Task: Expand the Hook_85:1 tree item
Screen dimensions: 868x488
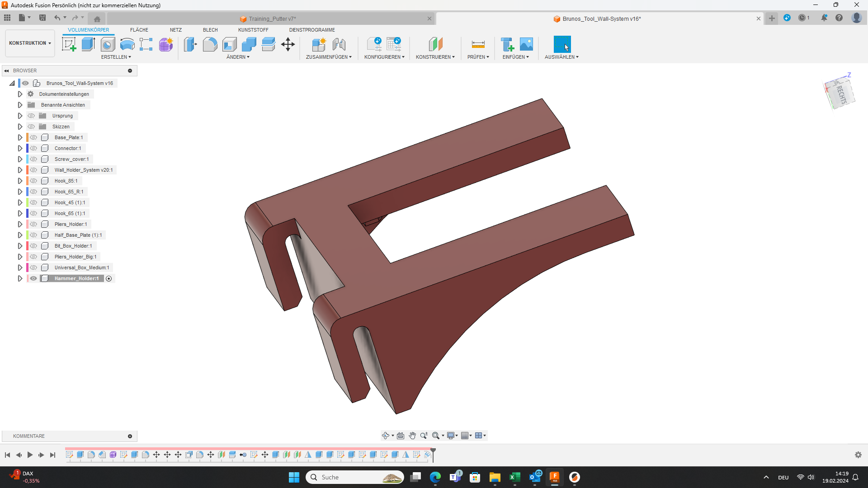Action: tap(20, 180)
